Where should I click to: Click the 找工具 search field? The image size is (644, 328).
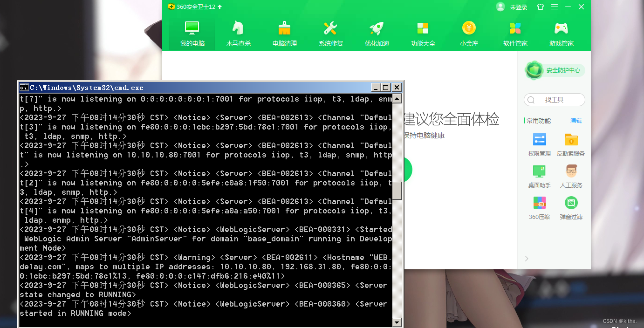click(x=554, y=100)
